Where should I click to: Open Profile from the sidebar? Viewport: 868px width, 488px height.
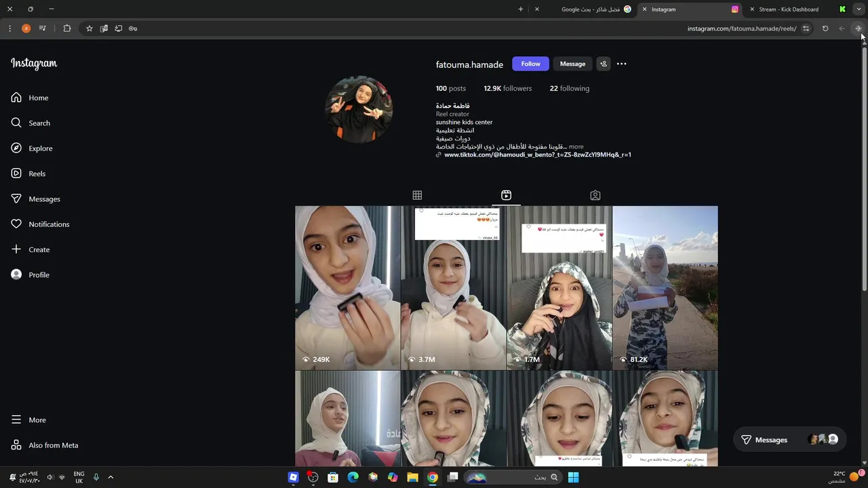31,274
